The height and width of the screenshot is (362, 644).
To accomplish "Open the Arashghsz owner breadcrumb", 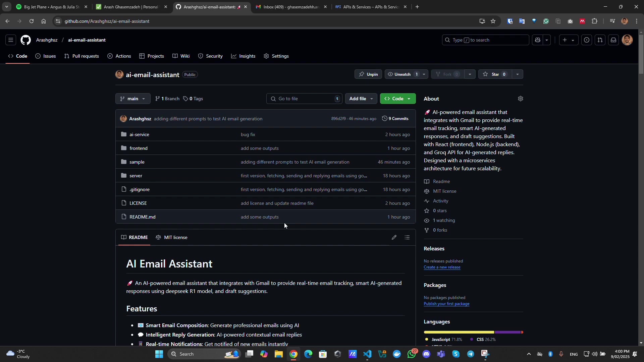I will (x=47, y=40).
